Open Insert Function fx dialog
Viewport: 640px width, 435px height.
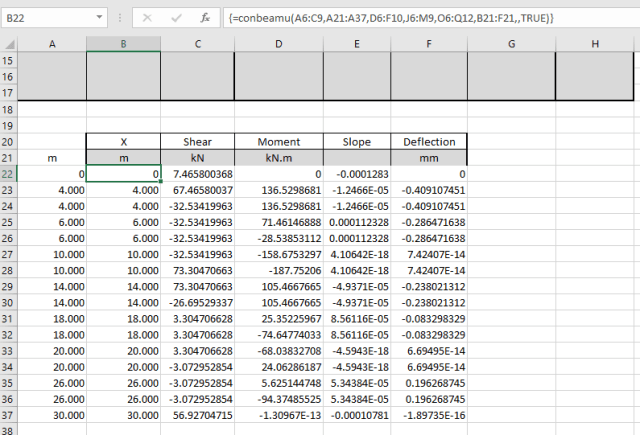(x=205, y=18)
